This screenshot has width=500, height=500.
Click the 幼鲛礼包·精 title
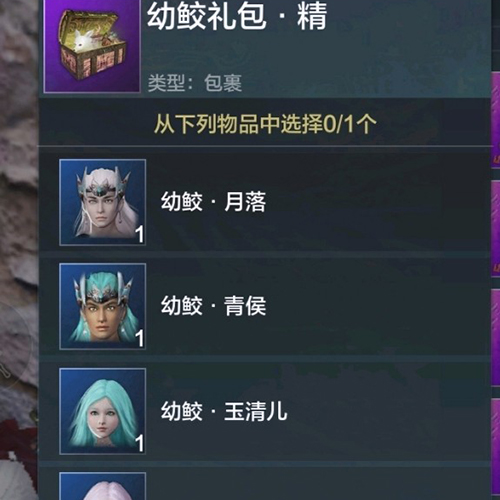237,16
